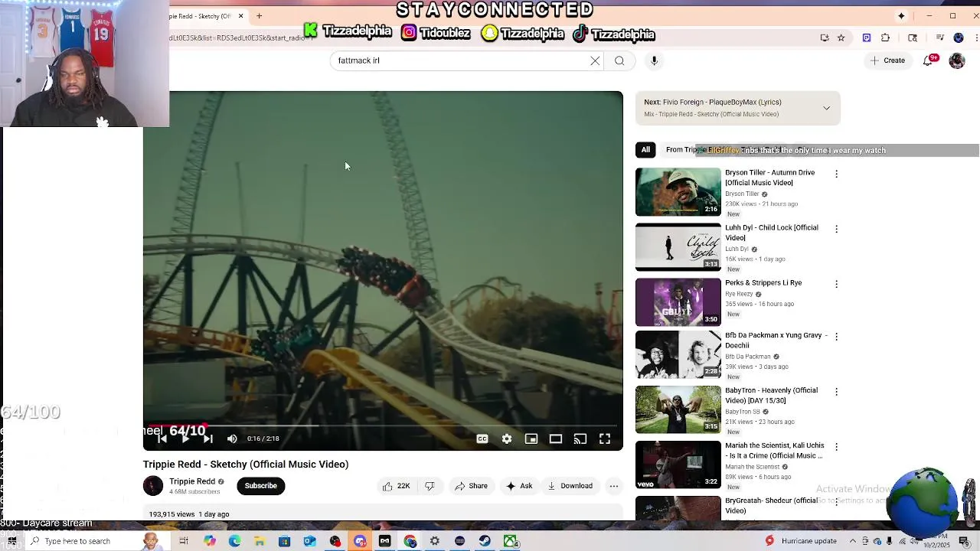Screen dimensions: 980x551
Task: Seek on the video progress bar
Action: coord(383,425)
